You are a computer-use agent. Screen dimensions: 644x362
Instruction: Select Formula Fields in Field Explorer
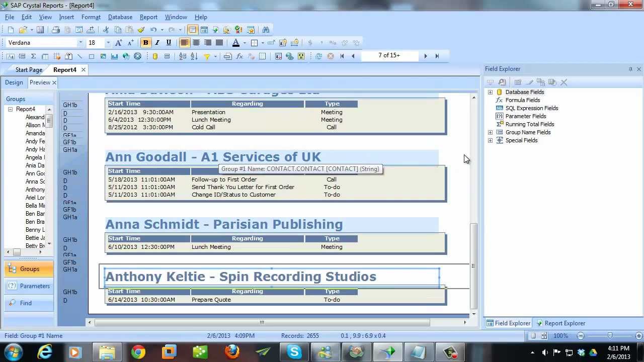523,100
